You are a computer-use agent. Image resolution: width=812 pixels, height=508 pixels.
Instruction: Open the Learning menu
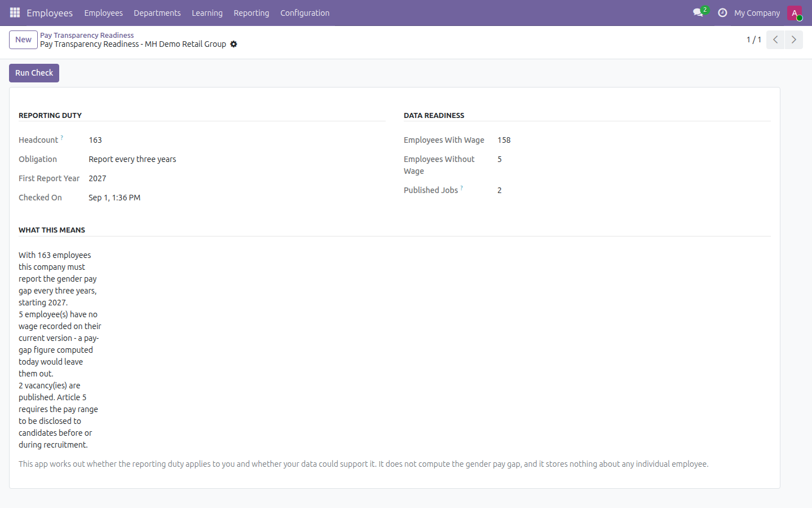click(x=207, y=13)
